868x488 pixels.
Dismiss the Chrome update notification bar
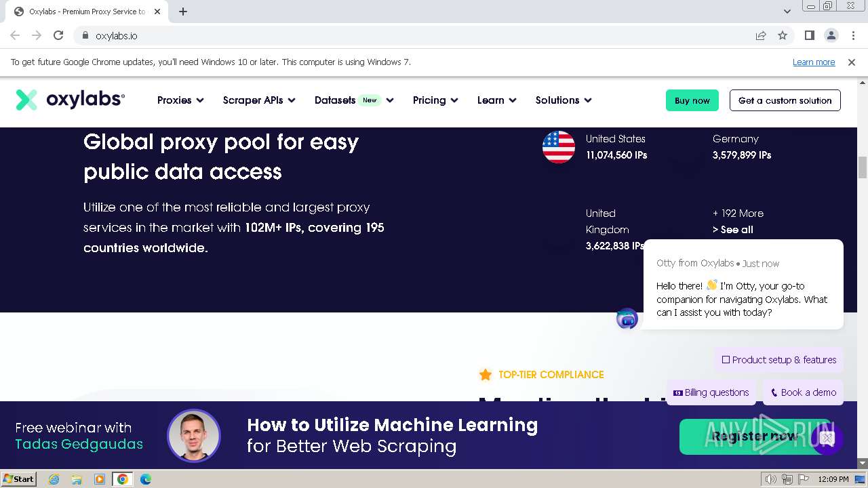(852, 62)
